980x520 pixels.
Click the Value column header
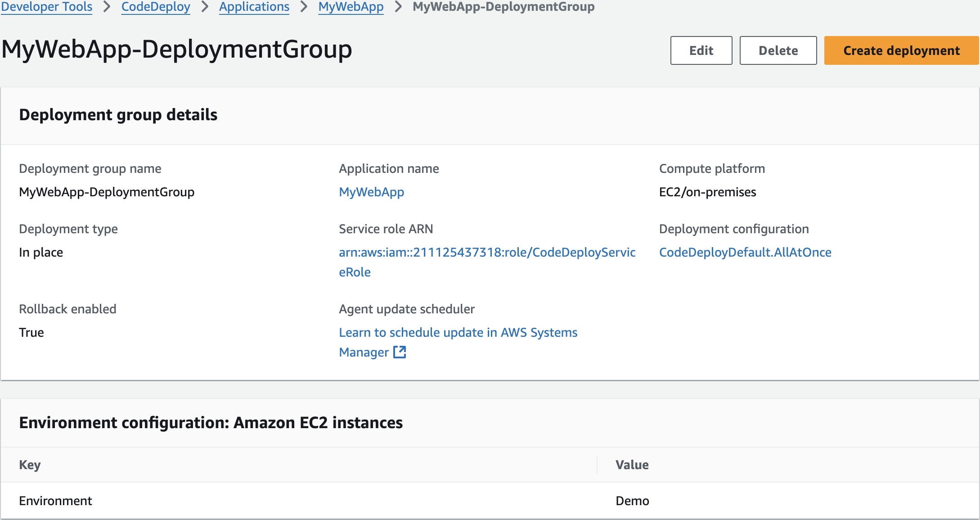click(x=632, y=465)
